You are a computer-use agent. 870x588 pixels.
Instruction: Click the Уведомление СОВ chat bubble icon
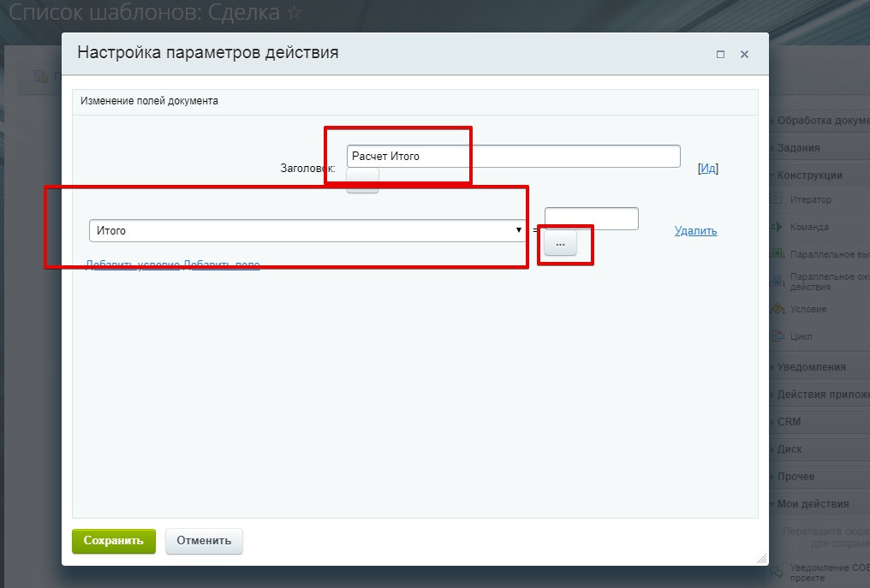coord(778,572)
